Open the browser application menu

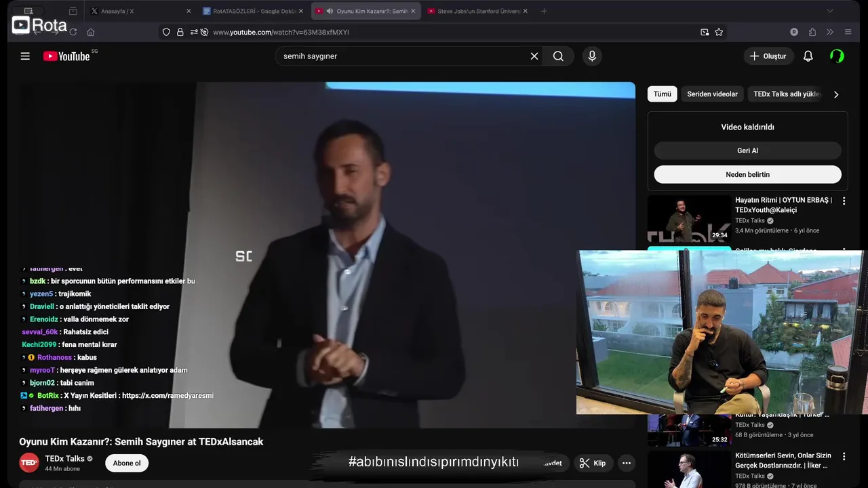[848, 32]
